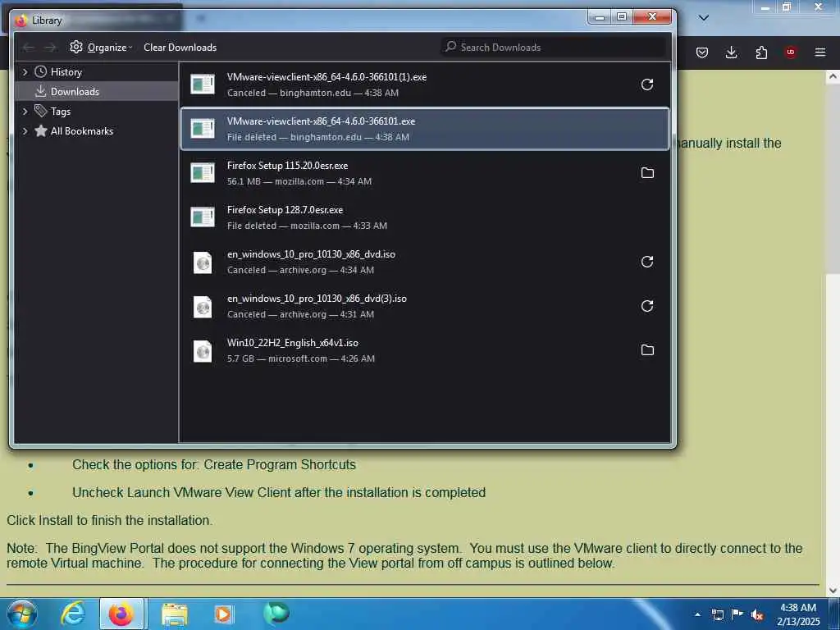This screenshot has width=840, height=630.
Task: Open the Organize gear menu
Action: tap(101, 47)
